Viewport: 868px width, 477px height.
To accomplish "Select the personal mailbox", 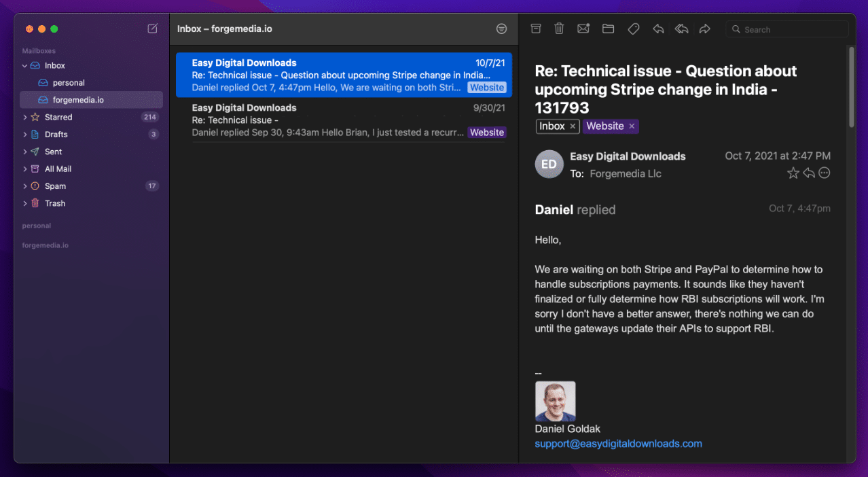I will [x=69, y=82].
